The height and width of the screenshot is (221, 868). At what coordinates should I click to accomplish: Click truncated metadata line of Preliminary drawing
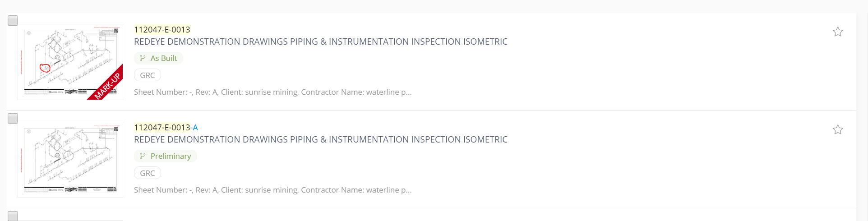[273, 190]
